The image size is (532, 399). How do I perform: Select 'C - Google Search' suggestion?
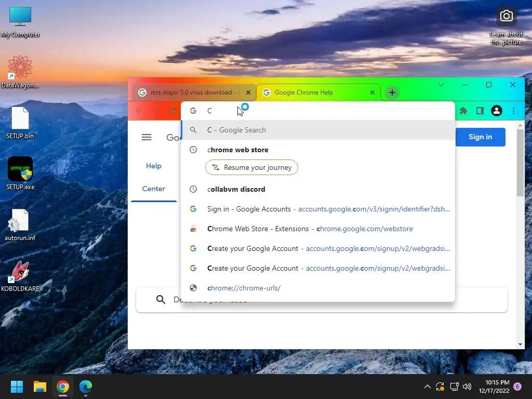tap(318, 130)
